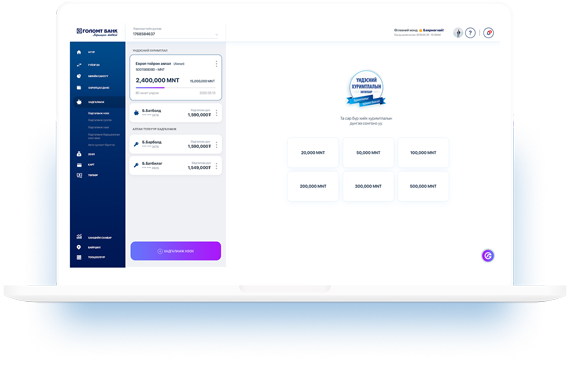Click the 2,400,000 MNT balance text
The width and height of the screenshot is (570, 366).
pos(157,80)
